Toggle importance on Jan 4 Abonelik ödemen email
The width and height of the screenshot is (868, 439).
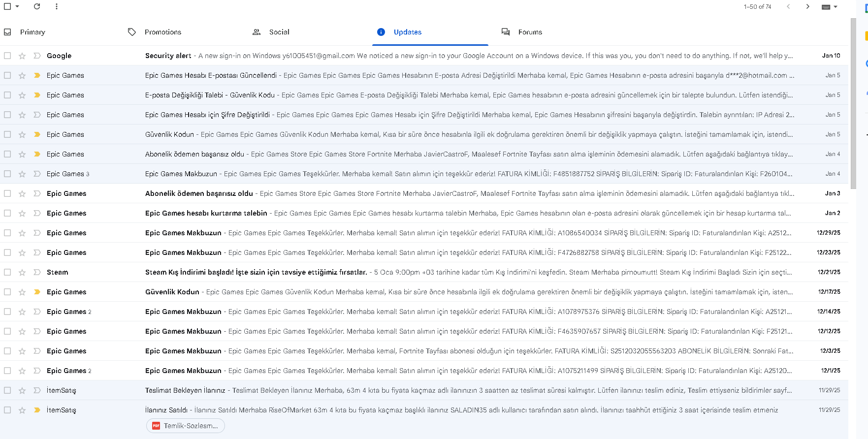(37, 154)
